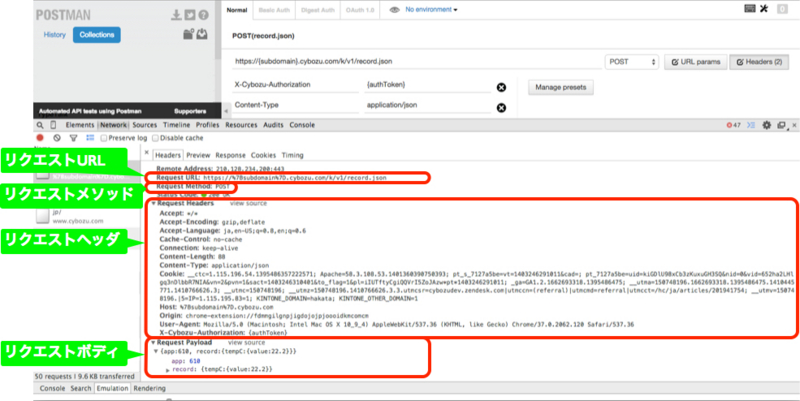Click the application/json header value field
Viewport: 800px width, 401px height.
click(428, 106)
